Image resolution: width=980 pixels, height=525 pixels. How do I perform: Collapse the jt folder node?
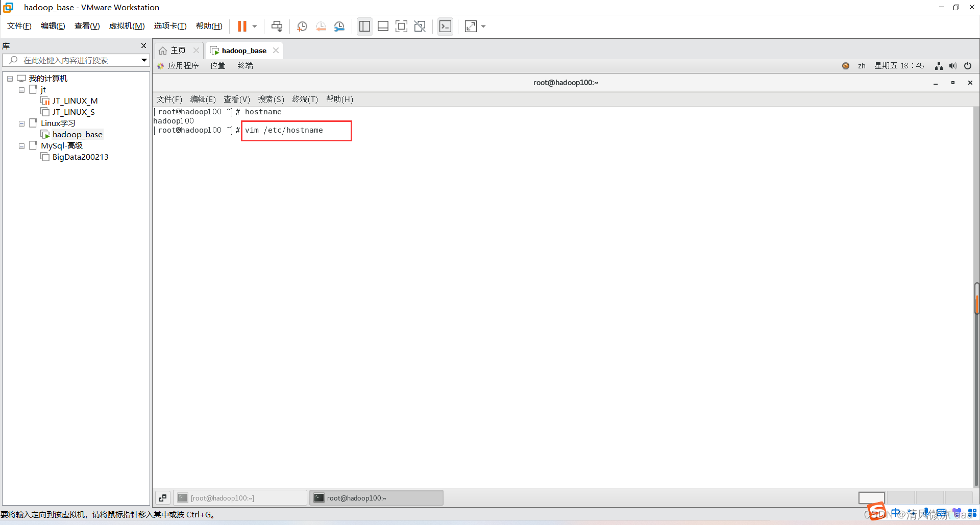pos(21,90)
